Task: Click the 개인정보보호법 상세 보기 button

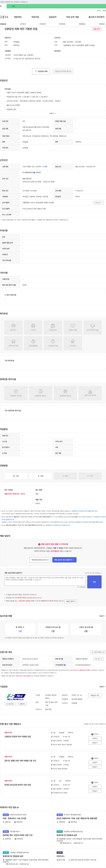Action: [40, 560]
